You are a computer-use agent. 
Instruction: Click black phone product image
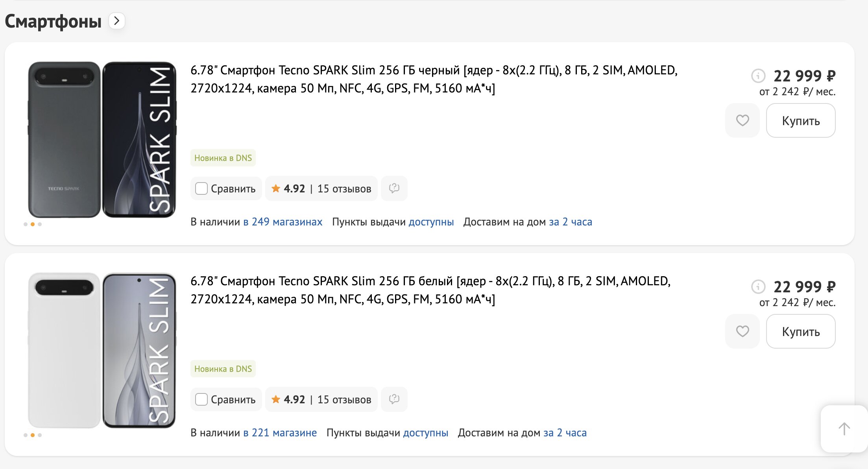click(102, 139)
